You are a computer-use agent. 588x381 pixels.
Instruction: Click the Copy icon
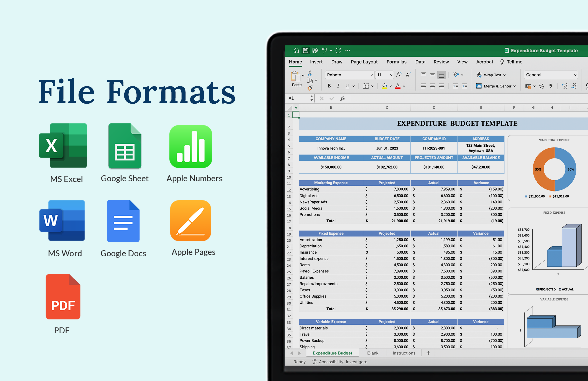(x=310, y=81)
